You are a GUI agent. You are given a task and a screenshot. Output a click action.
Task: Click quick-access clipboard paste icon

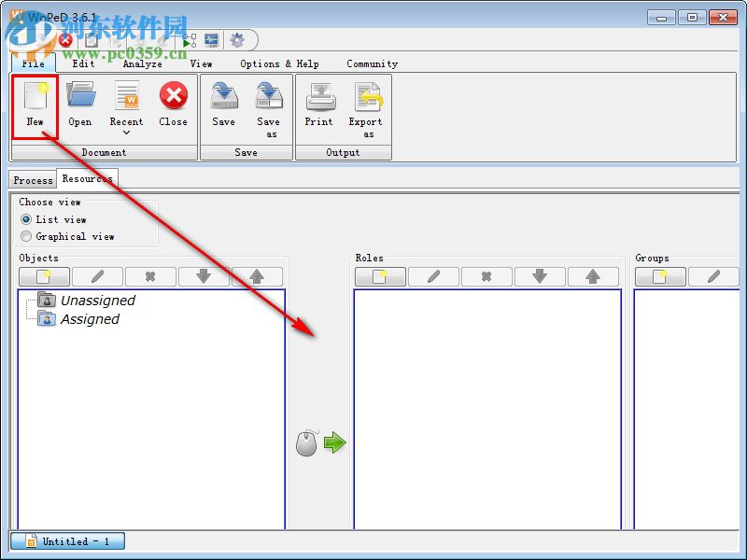[x=92, y=40]
